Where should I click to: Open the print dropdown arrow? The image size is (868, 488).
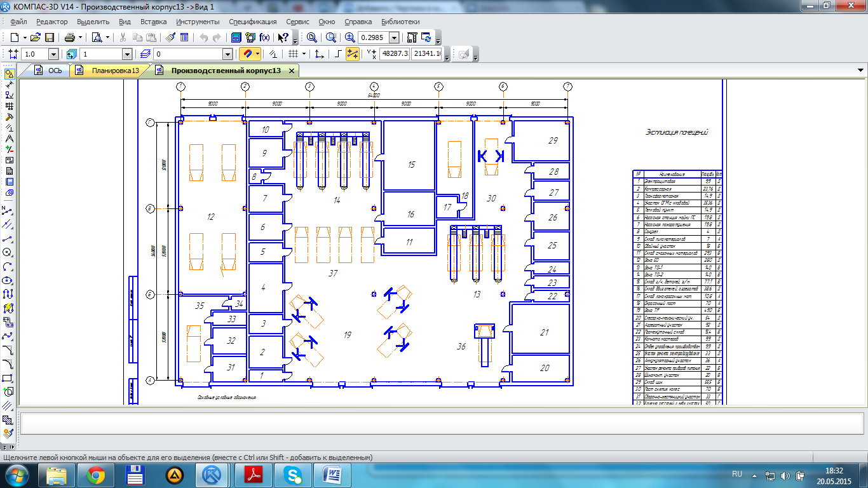[x=80, y=37]
